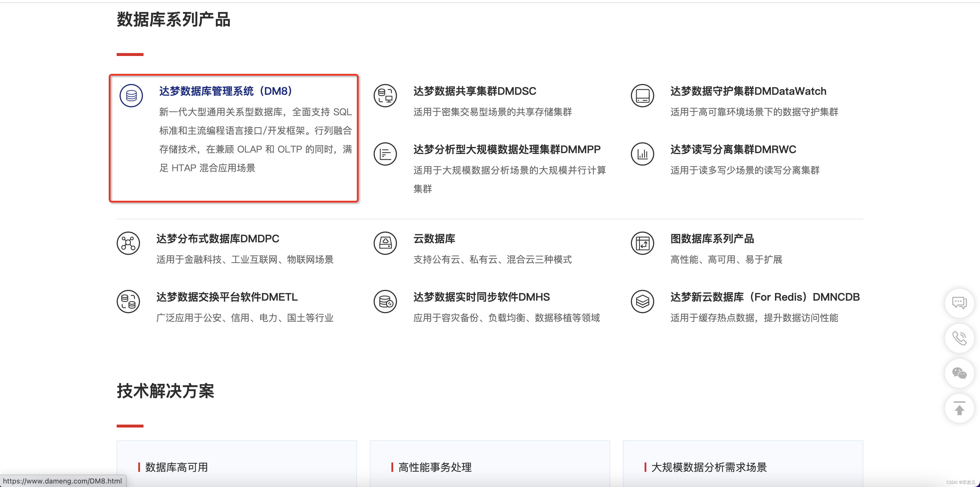Open the online chat floating button
The height and width of the screenshot is (487, 980).
coord(959,303)
